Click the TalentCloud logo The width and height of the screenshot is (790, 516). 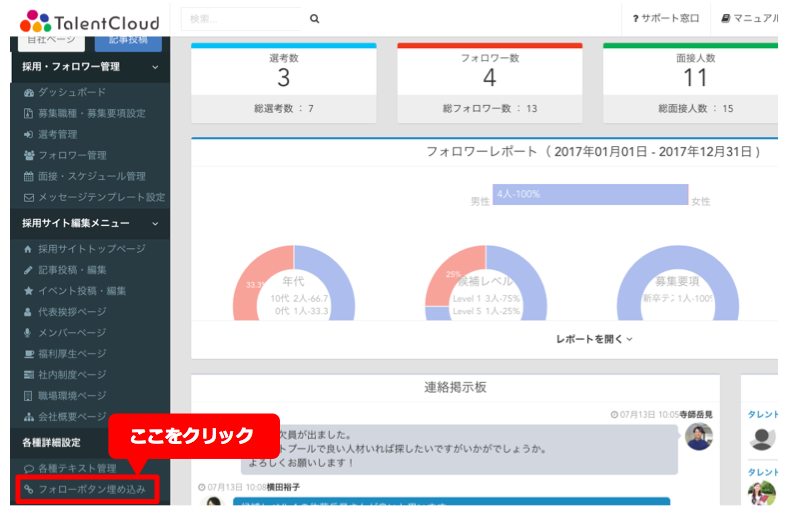tap(90, 22)
